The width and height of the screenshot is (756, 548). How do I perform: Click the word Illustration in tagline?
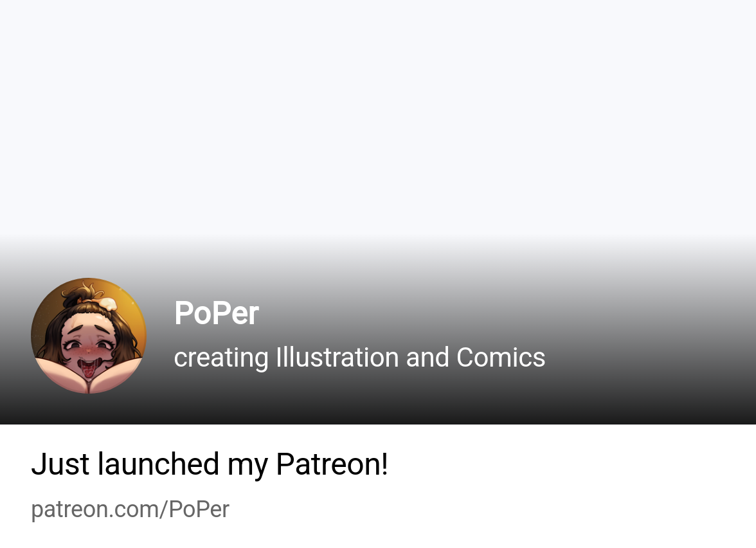point(337,358)
